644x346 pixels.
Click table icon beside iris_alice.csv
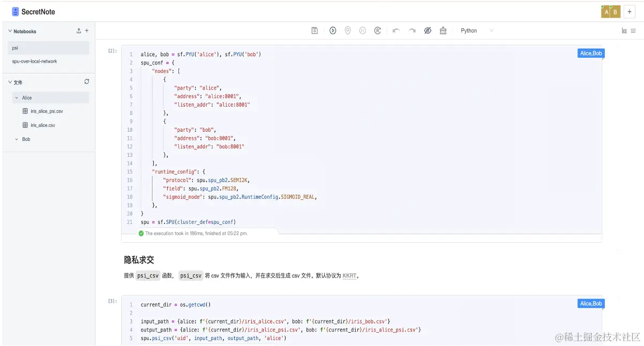click(25, 125)
